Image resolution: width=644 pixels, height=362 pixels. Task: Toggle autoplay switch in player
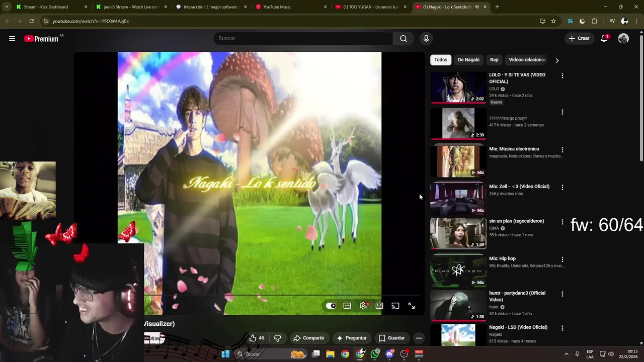[331, 306]
